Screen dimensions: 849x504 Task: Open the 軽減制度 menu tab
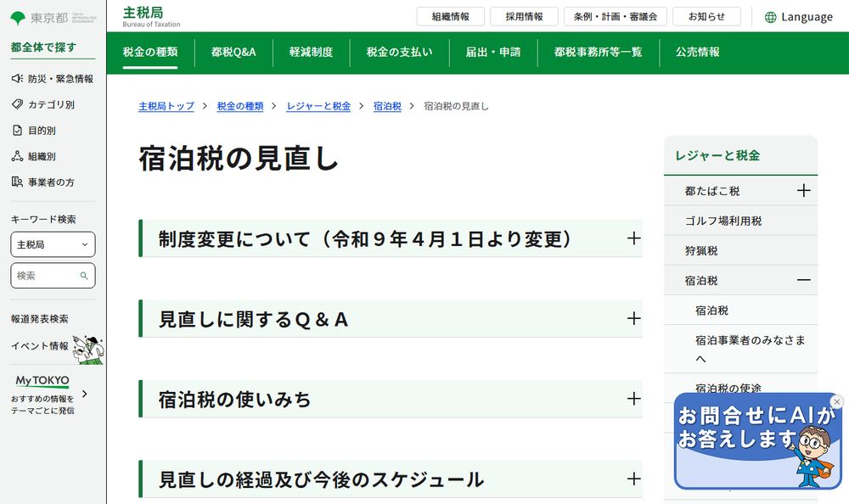click(x=311, y=52)
